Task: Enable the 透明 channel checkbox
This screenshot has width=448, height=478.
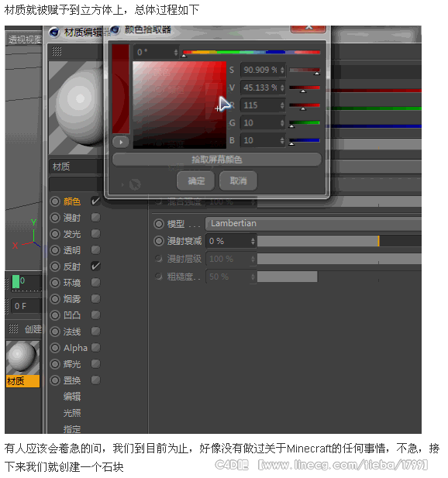Action: pos(95,250)
